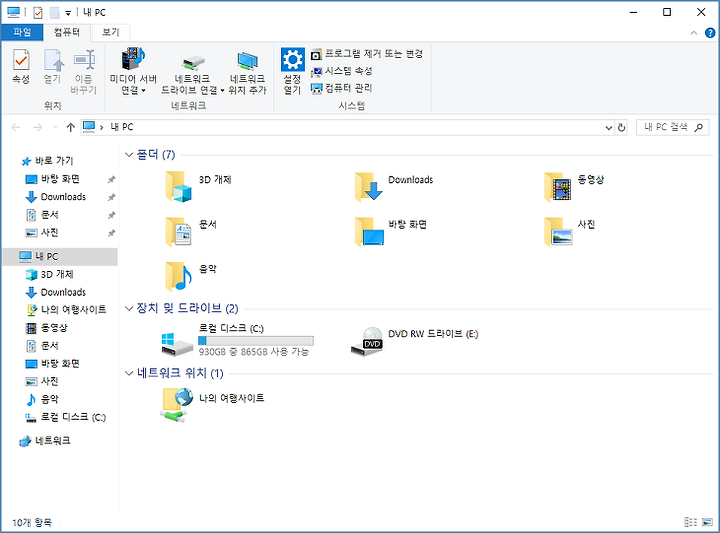Open 컴퓨터 관리 in the ribbon
Screen dimensions: 720x533
pos(342,88)
